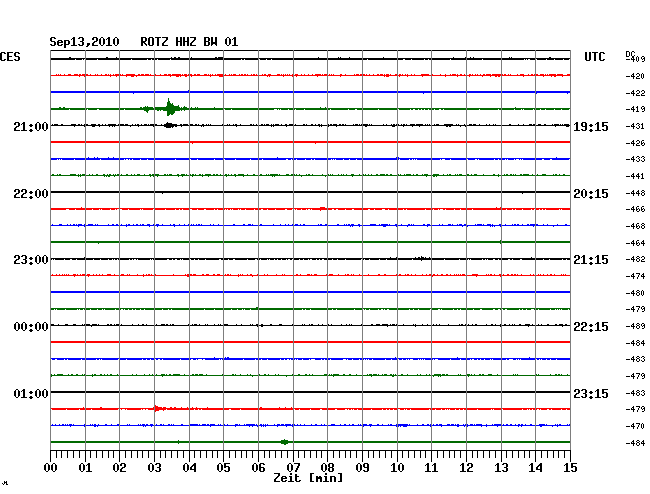Click the 00:00 local time label
650x494 pixels.
(31, 327)
